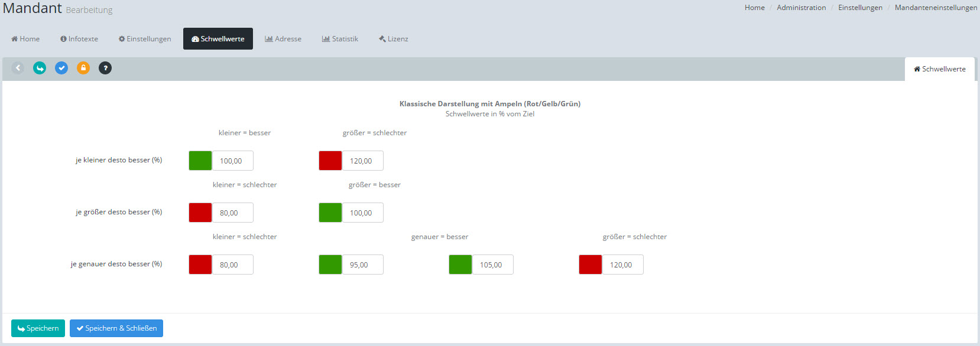Click the orange lock icon
The image size is (980, 346).
coord(83,68)
